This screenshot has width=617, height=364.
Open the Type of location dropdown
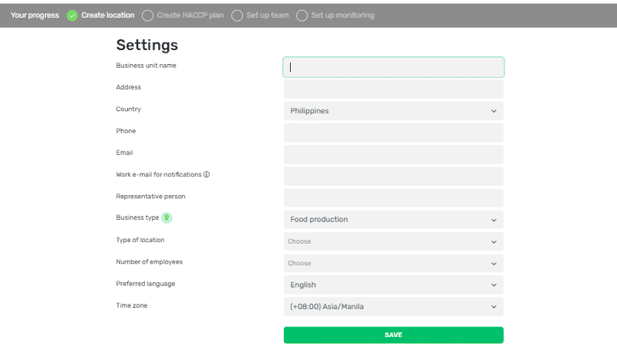(x=393, y=241)
